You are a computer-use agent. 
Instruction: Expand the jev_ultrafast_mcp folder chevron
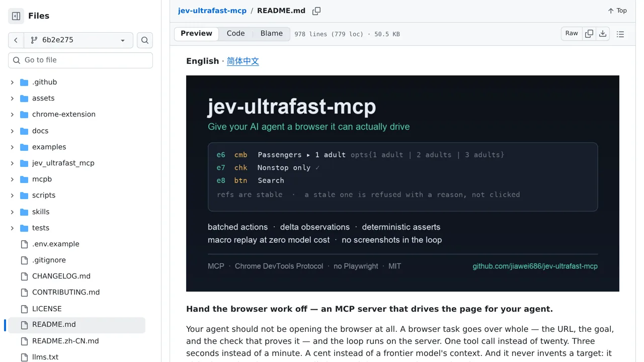pyautogui.click(x=12, y=163)
